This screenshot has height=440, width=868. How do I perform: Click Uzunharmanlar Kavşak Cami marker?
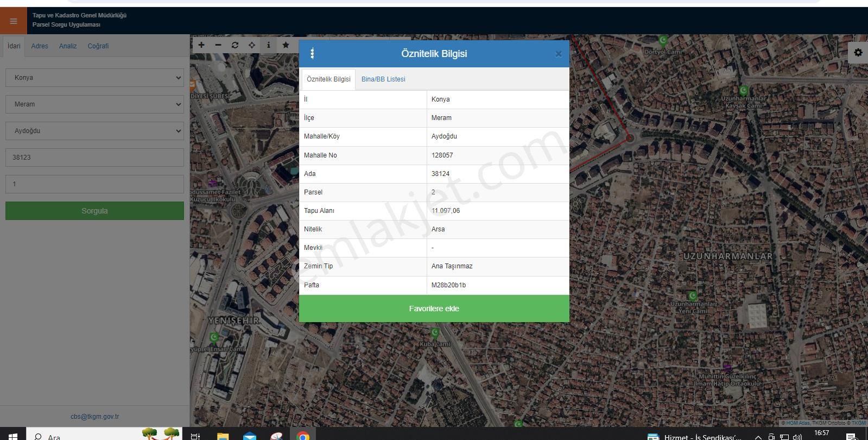(x=744, y=90)
